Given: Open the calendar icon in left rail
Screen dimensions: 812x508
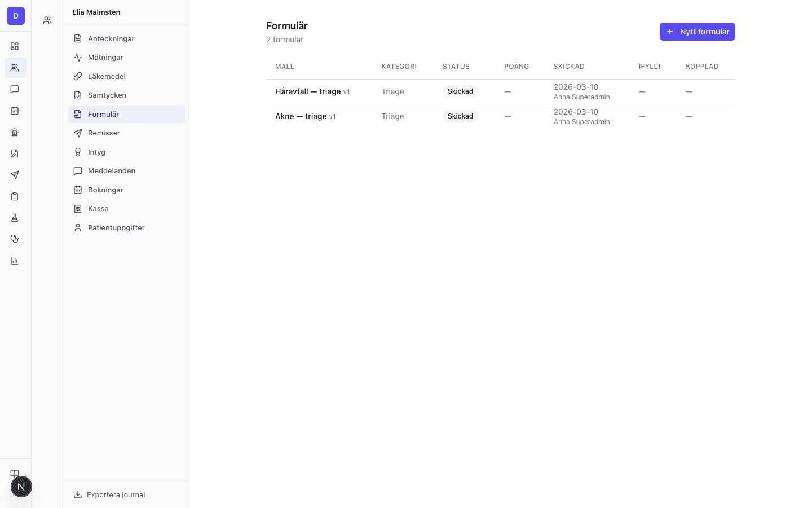Looking at the screenshot, I should 15,111.
